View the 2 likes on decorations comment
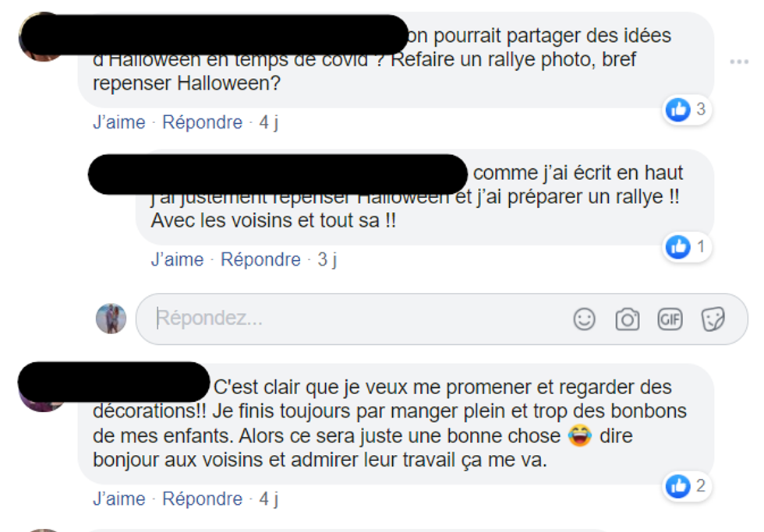Image resolution: width=764 pixels, height=532 pixels. pyautogui.click(x=687, y=486)
